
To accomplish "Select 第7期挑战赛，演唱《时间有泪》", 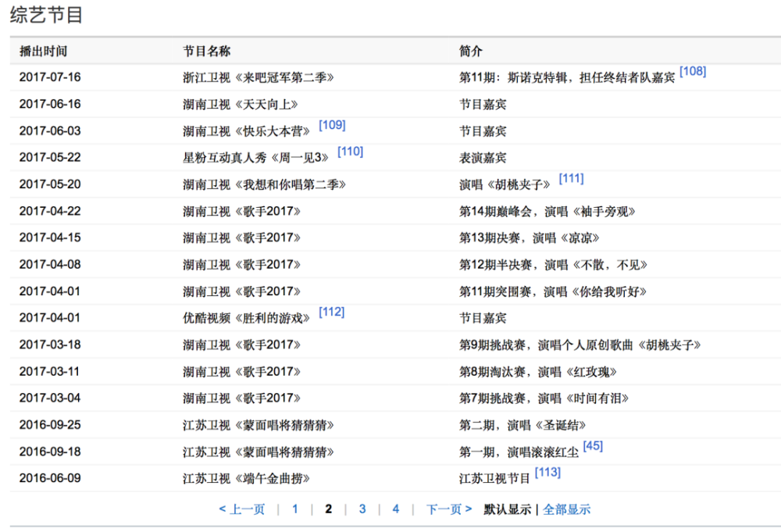I will (x=544, y=398).
